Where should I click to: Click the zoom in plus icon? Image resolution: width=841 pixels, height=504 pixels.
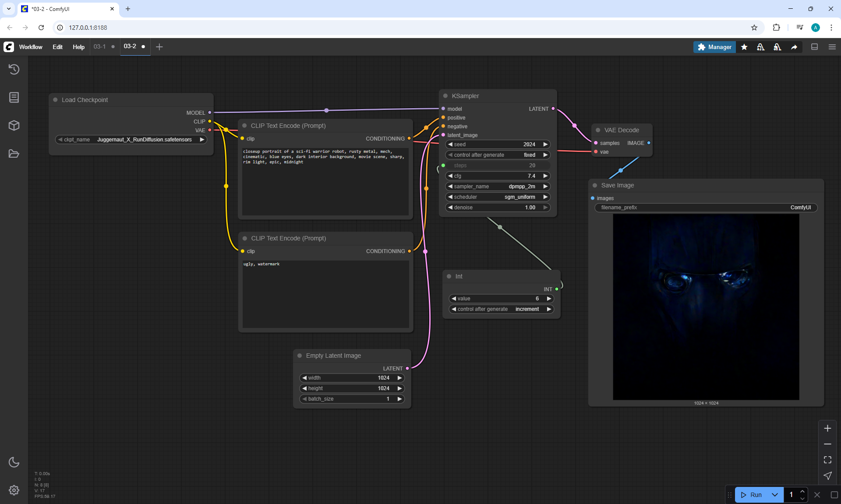coord(827,428)
